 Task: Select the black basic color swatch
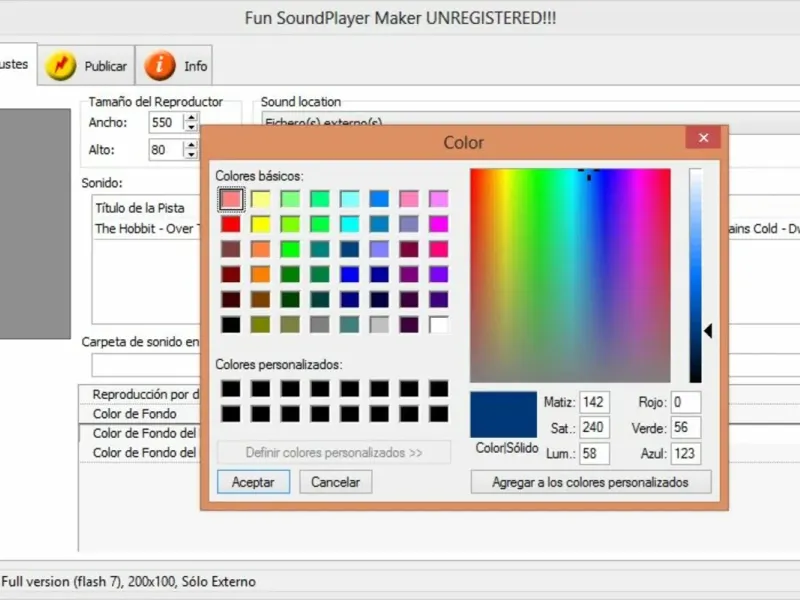[x=231, y=324]
